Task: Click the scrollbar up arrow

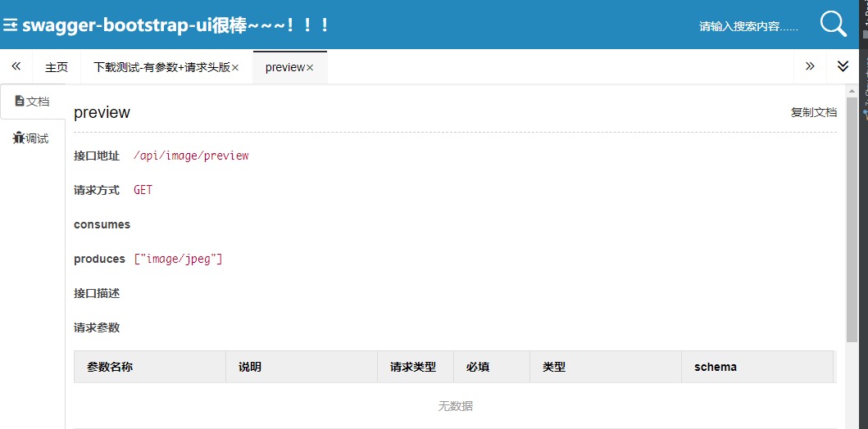Action: [x=852, y=90]
